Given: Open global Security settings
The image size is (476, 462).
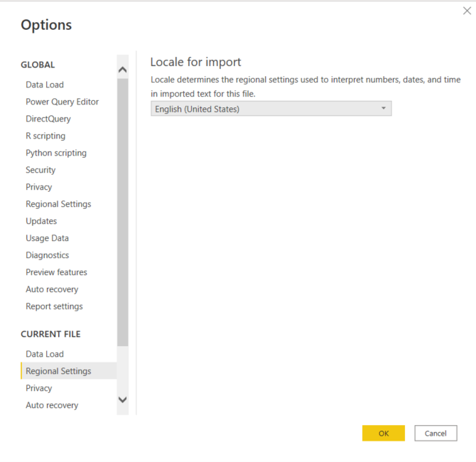Looking at the screenshot, I should 40,170.
